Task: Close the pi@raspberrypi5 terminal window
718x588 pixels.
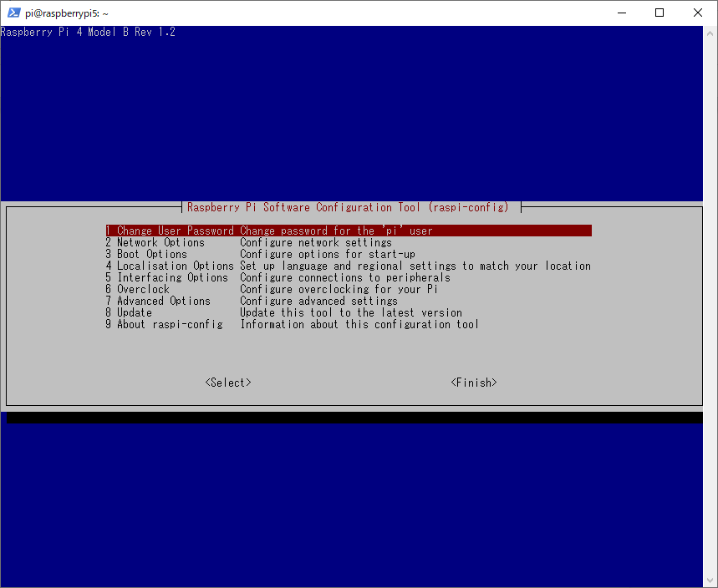Action: 697,13
